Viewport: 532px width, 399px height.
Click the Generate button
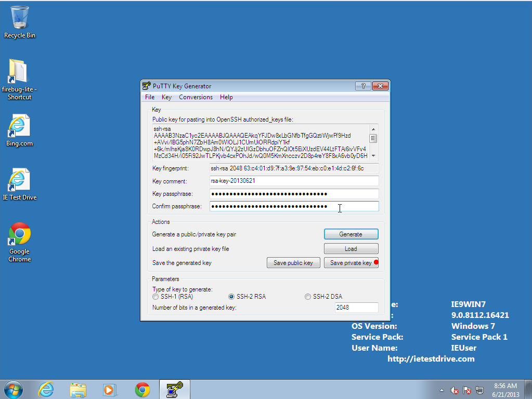(x=351, y=234)
